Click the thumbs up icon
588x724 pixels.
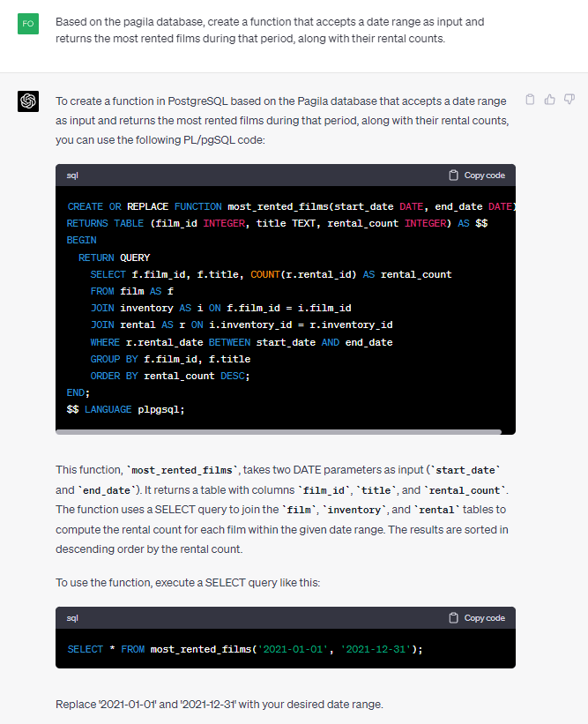(549, 100)
